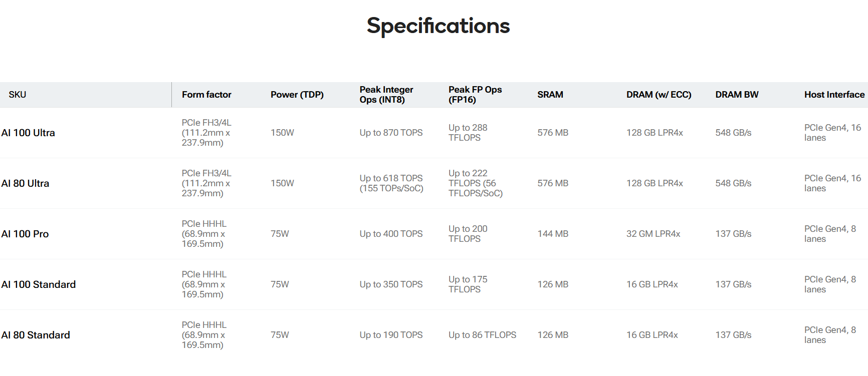Click the Peak FP Ops (FP16) header
The width and height of the screenshot is (868, 376).
(x=475, y=95)
